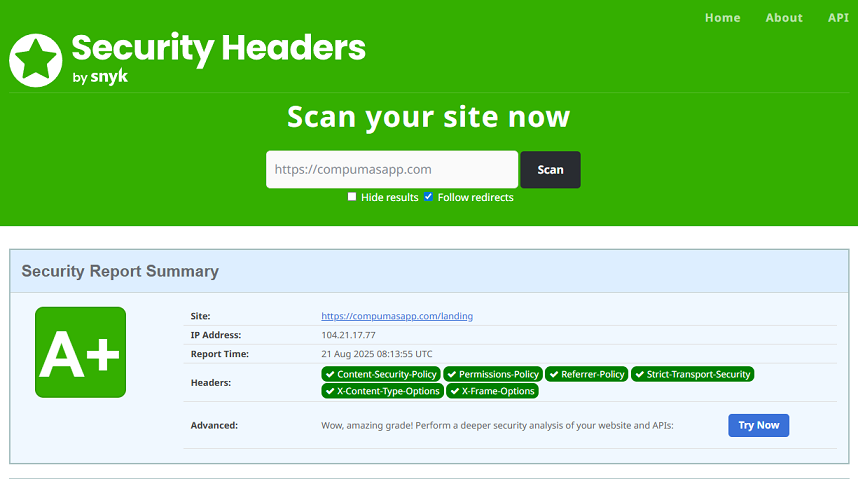Focus the site URL input field

click(391, 170)
